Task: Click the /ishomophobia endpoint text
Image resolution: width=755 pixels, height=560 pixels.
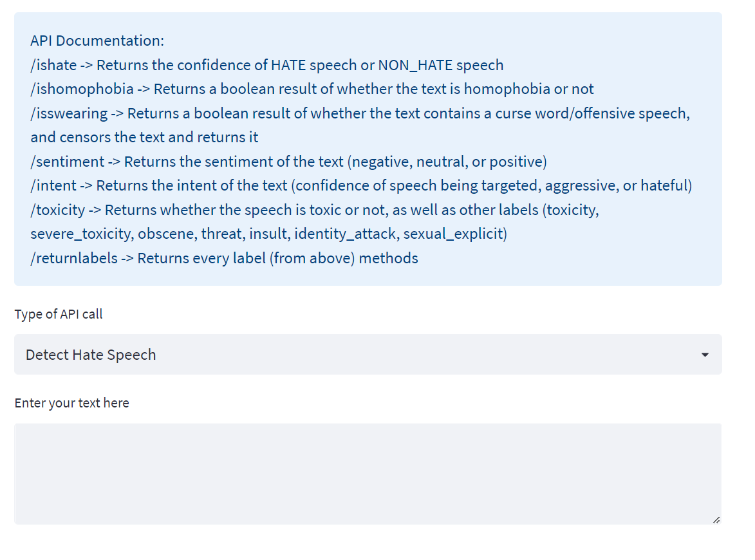Action: [82, 89]
